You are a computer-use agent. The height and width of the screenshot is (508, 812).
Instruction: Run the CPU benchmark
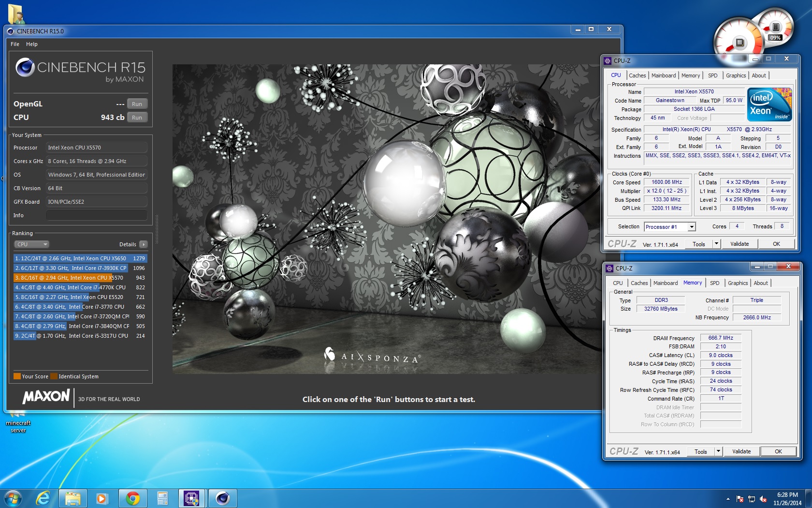tap(137, 118)
